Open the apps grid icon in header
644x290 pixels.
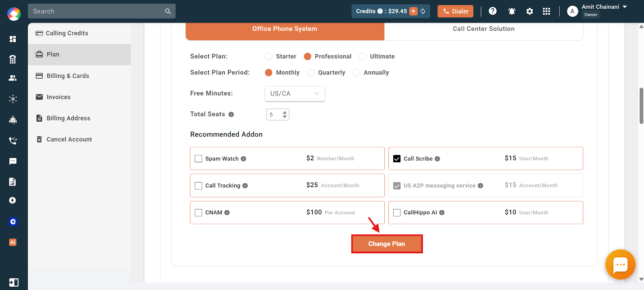pos(546,11)
